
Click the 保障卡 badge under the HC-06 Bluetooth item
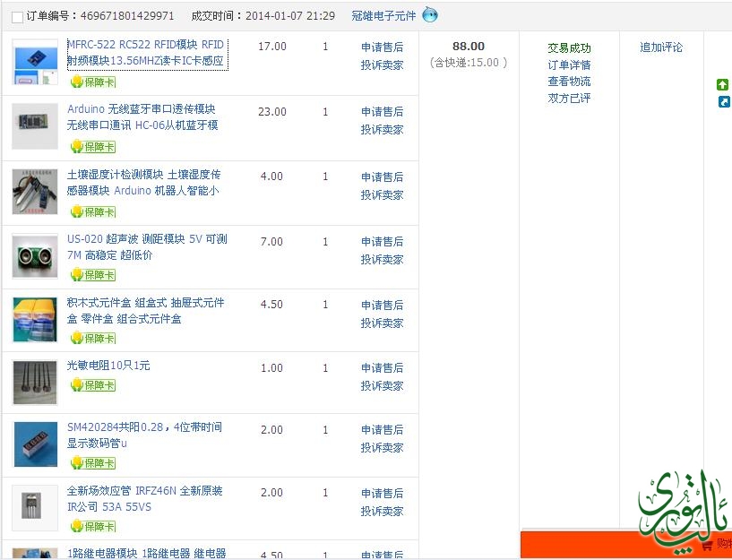pyautogui.click(x=93, y=147)
